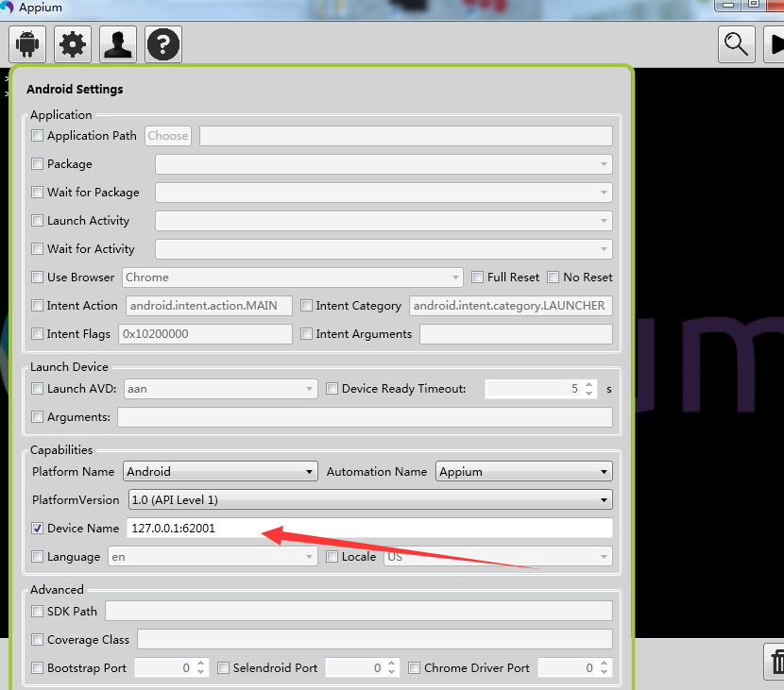Increase Device Ready Timeout with up arrow
784x690 pixels.
coord(589,384)
